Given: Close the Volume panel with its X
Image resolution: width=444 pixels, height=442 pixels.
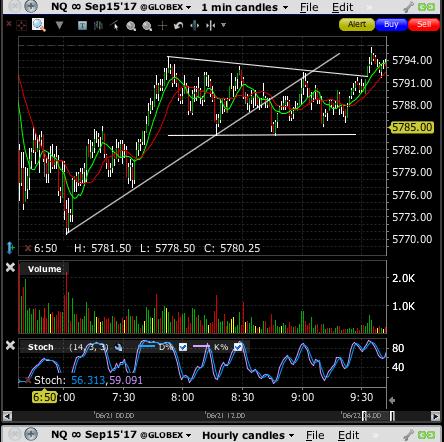Looking at the screenshot, I should [10, 267].
